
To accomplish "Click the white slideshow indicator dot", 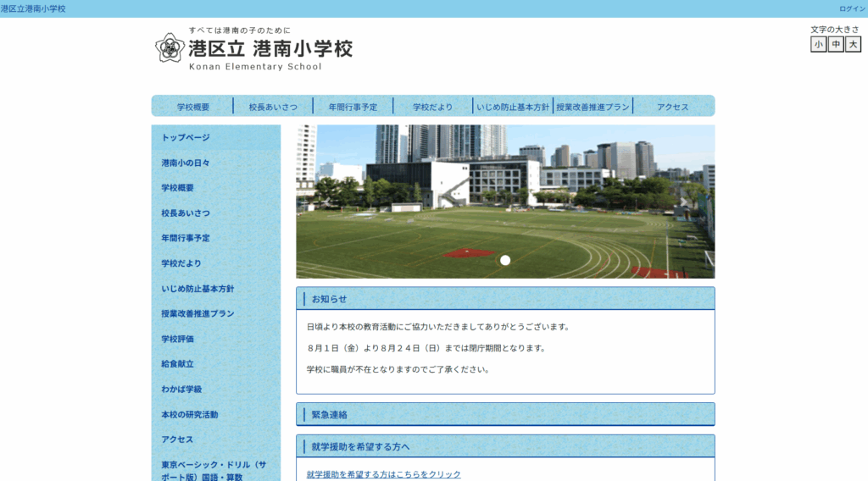I will 505,261.
